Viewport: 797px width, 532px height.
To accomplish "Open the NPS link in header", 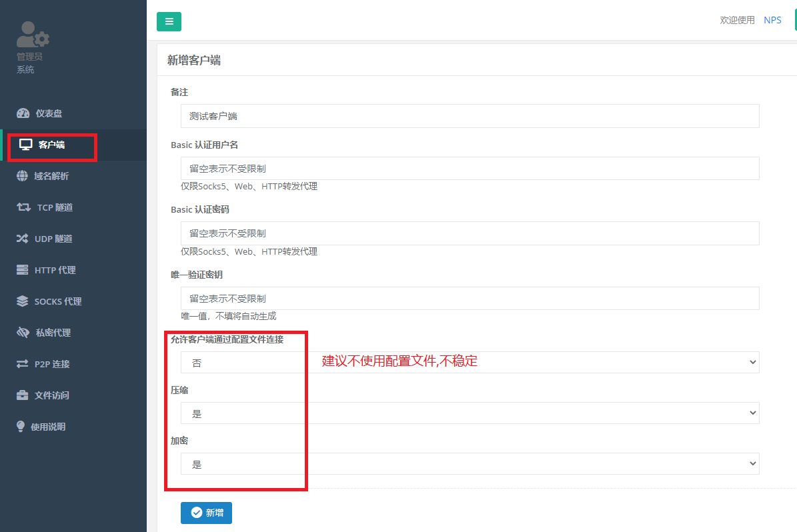I will pyautogui.click(x=772, y=20).
